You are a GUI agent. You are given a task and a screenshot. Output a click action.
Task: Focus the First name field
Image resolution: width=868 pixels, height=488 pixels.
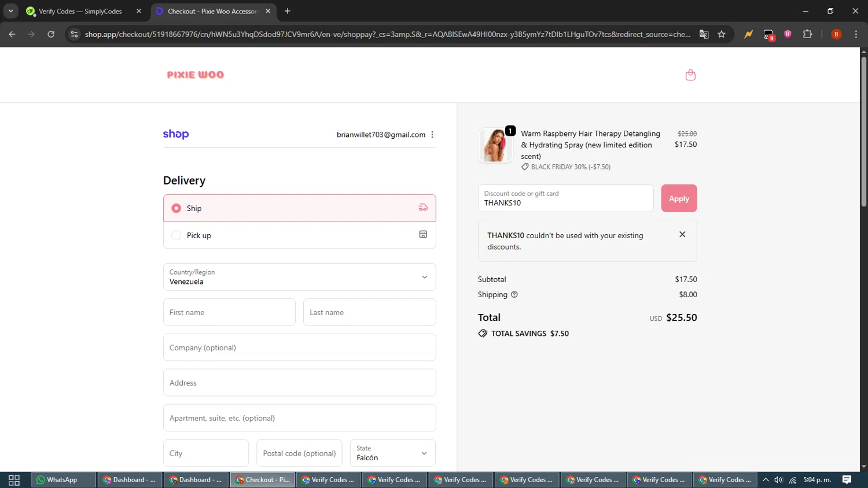229,312
